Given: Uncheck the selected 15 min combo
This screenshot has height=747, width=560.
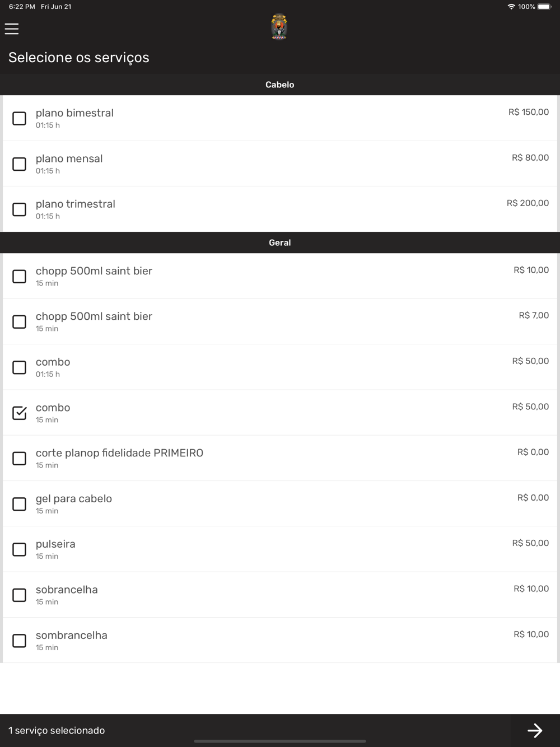Looking at the screenshot, I should tap(20, 413).
